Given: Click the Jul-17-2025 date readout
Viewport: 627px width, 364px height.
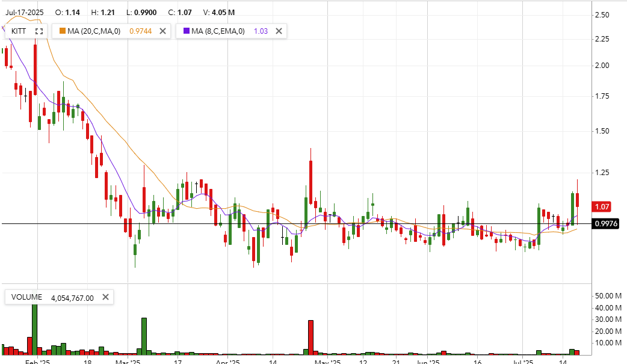Looking at the screenshot, I should tap(25, 13).
